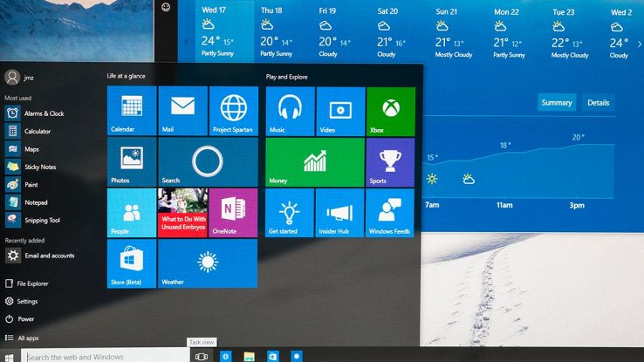Open the People tile
The image size is (644, 362).
132,213
